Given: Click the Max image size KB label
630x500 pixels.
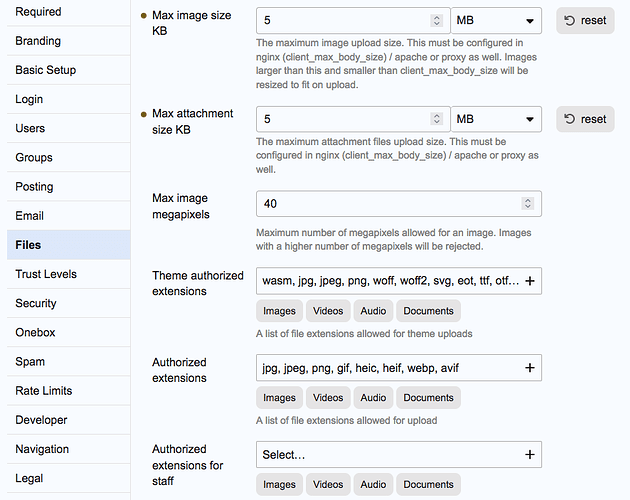Looking at the screenshot, I should point(192,23).
